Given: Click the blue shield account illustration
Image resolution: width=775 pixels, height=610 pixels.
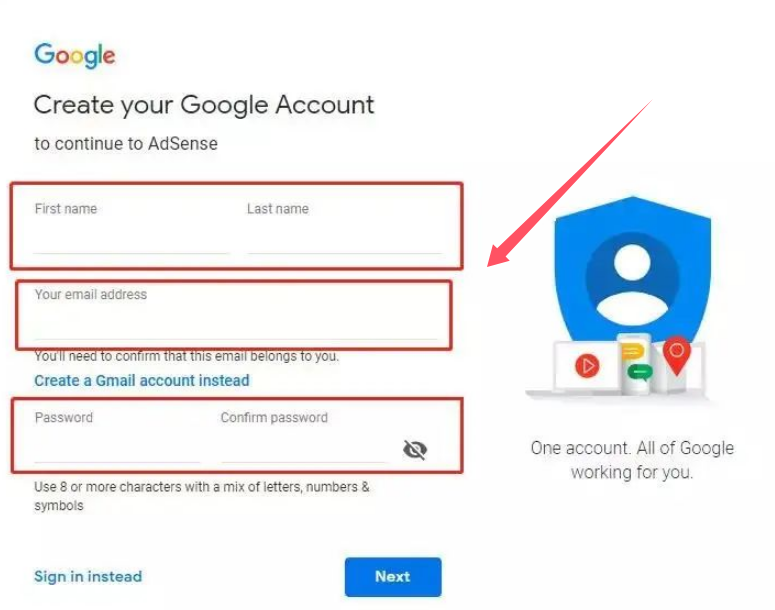Looking at the screenshot, I should click(x=633, y=277).
